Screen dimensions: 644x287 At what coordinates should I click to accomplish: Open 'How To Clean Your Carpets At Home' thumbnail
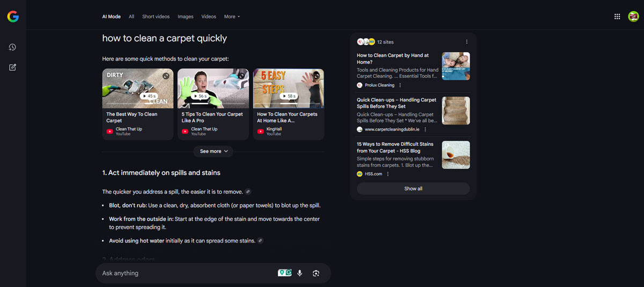coord(288,89)
